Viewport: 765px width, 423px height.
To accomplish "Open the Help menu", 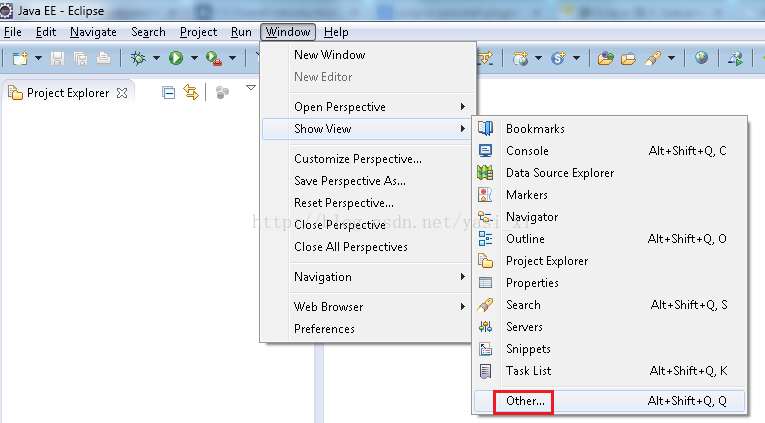I will coord(336,32).
